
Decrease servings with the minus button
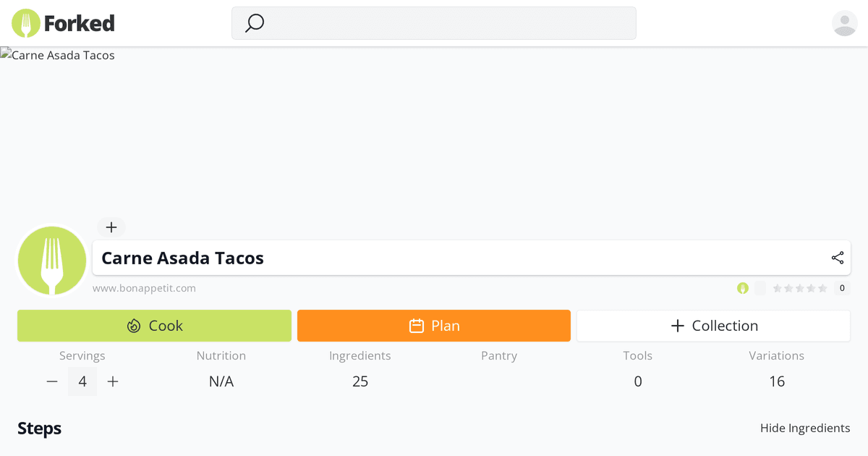pyautogui.click(x=52, y=381)
